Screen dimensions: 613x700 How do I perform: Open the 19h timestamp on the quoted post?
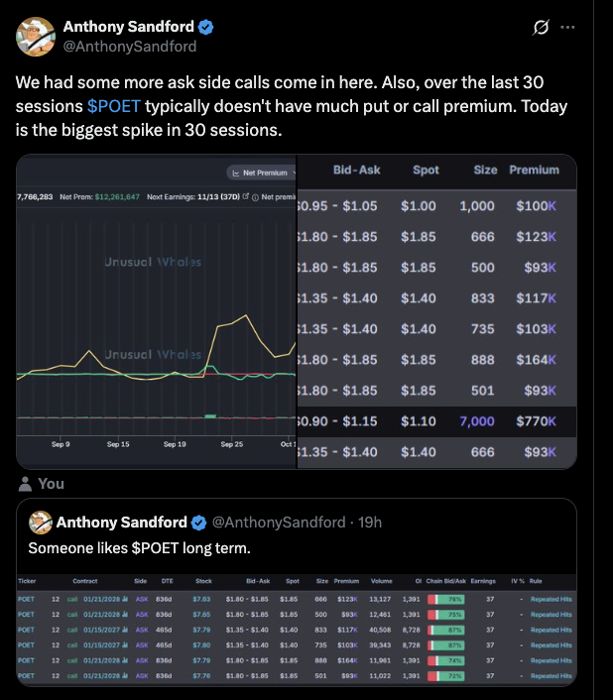(x=371, y=523)
